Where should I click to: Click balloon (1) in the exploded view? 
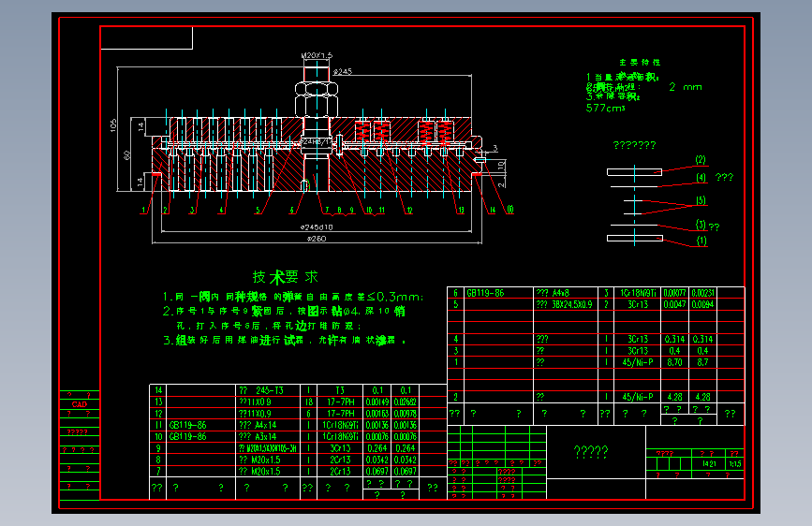(701, 241)
